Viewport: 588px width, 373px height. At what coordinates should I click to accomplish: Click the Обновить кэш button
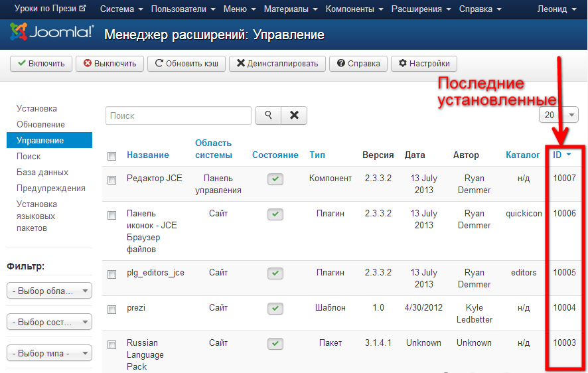(186, 64)
